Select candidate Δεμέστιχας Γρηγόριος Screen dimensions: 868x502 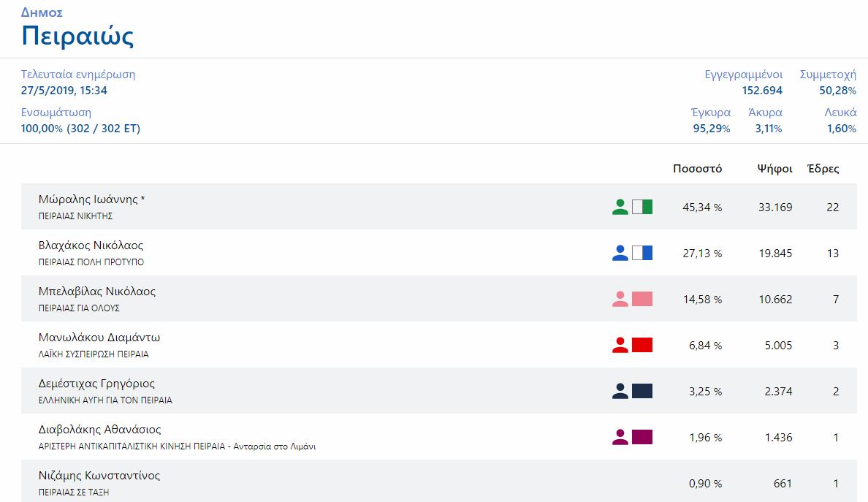[96, 383]
